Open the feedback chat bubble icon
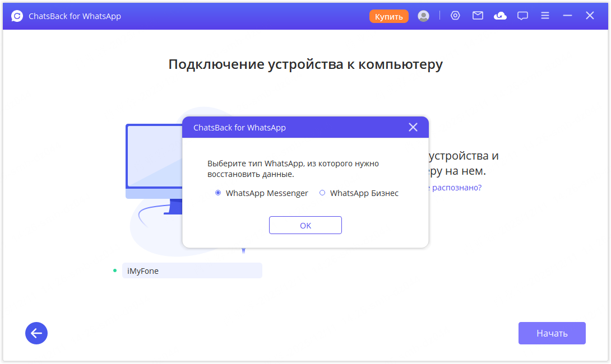611x364 pixels. (x=522, y=16)
